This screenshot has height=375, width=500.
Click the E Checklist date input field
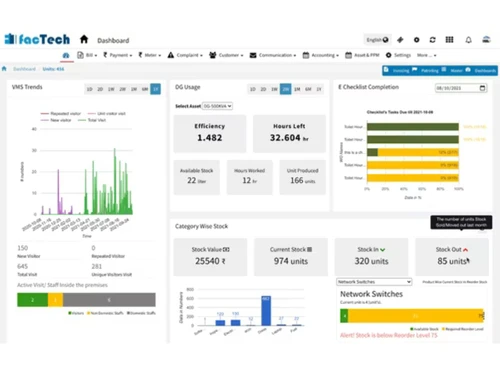462,88
